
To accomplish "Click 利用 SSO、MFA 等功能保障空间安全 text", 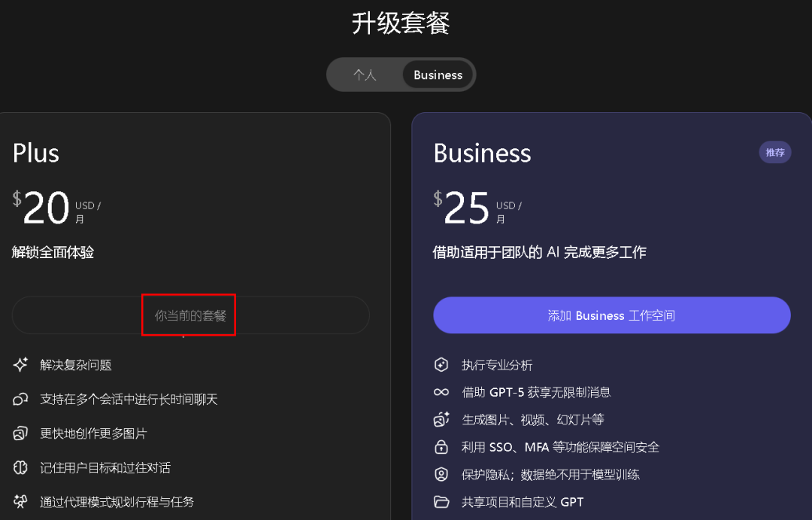I will point(560,447).
